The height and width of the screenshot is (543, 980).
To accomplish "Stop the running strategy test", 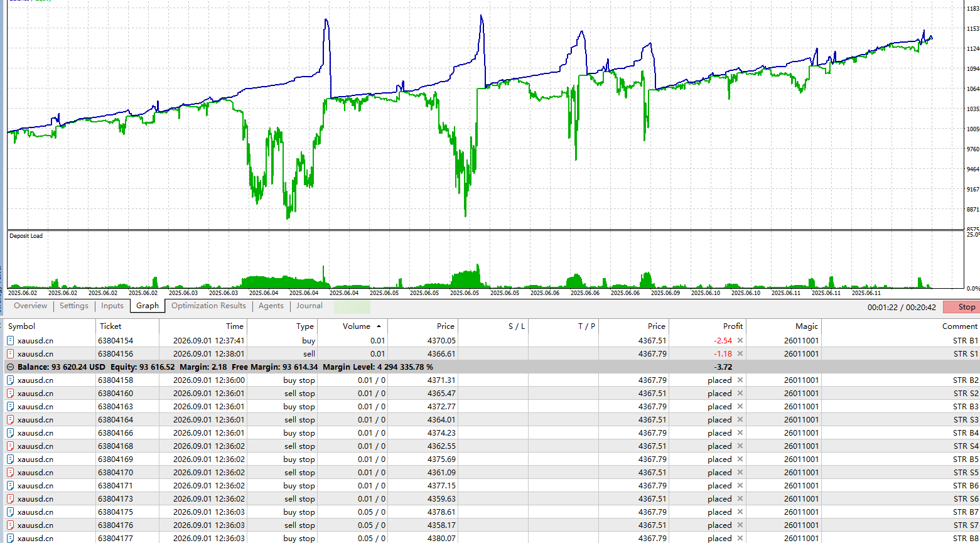I will 961,307.
